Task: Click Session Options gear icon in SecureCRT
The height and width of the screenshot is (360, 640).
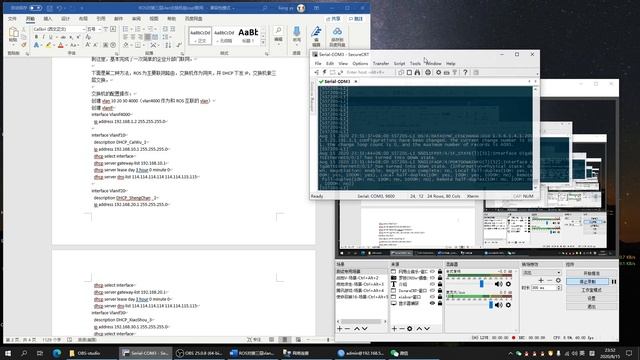Action: [x=438, y=72]
